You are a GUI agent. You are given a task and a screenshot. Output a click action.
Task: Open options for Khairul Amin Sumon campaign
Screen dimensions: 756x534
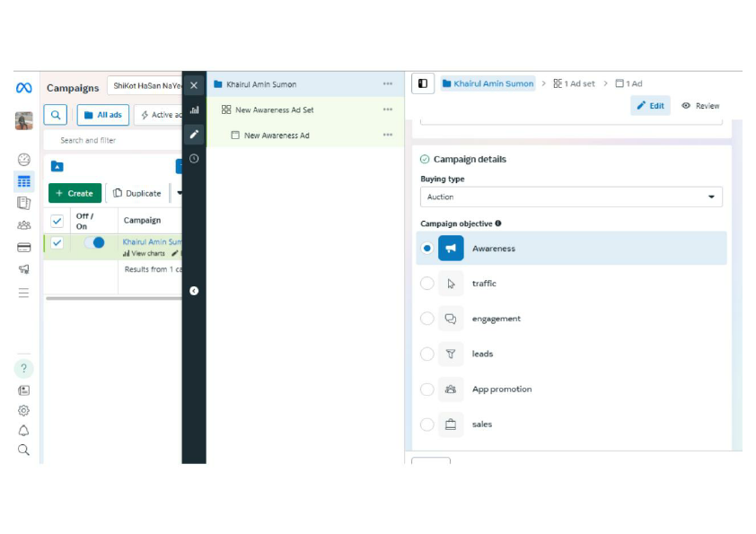388,83
